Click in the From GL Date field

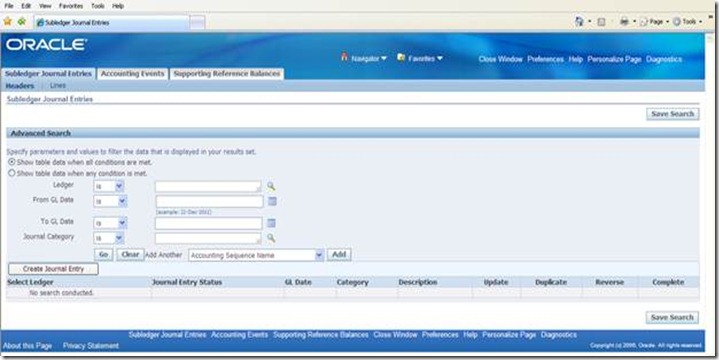click(x=210, y=201)
